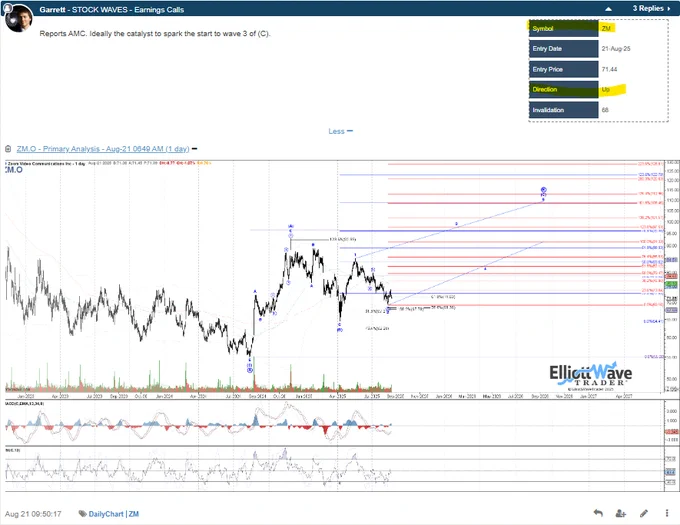Select the Symbol label cell
Viewport: 680px width, 525px height.
tap(563, 28)
